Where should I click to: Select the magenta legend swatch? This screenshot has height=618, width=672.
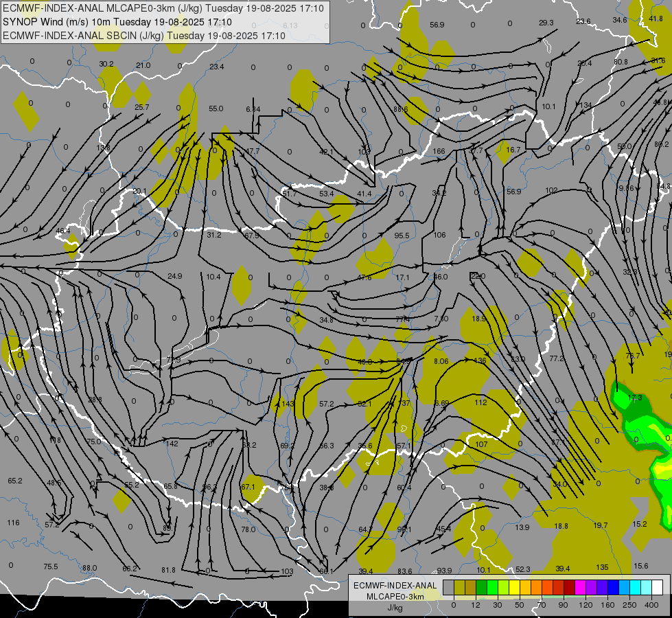click(x=580, y=587)
